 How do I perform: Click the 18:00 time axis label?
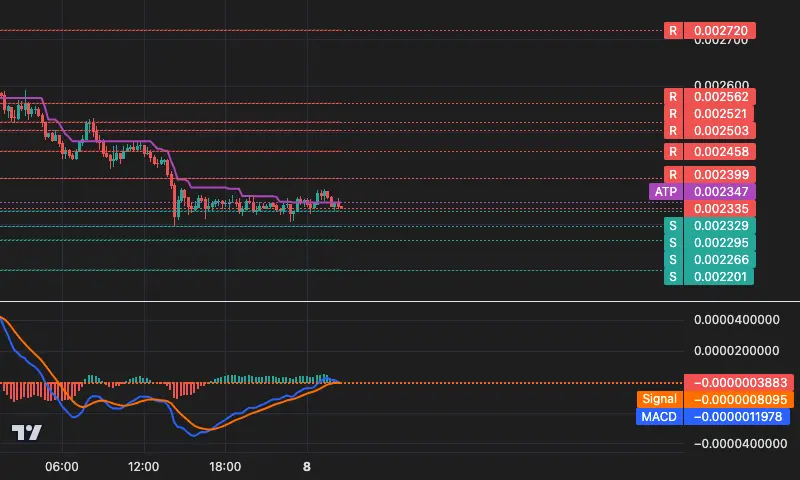point(225,467)
